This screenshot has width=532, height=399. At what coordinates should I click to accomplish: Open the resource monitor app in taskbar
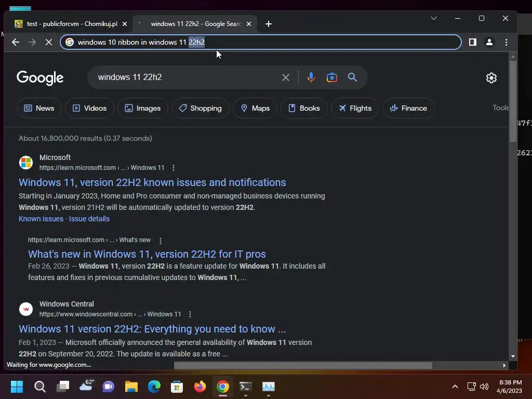[269, 387]
